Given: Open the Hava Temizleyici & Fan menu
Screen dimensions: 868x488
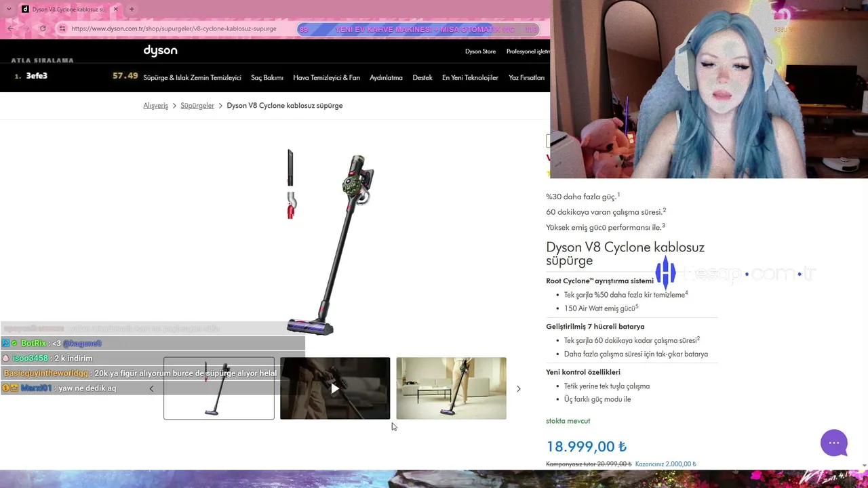Looking at the screenshot, I should [326, 78].
